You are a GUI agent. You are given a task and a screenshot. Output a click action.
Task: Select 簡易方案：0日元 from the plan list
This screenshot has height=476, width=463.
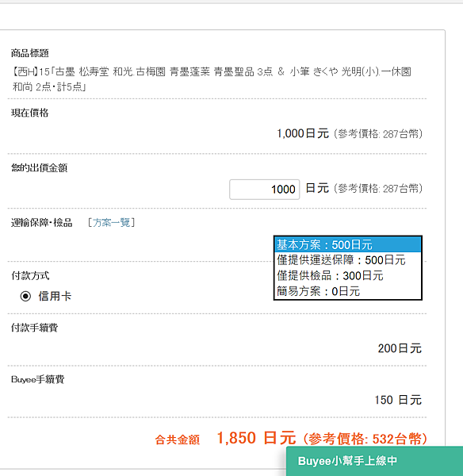point(348,291)
